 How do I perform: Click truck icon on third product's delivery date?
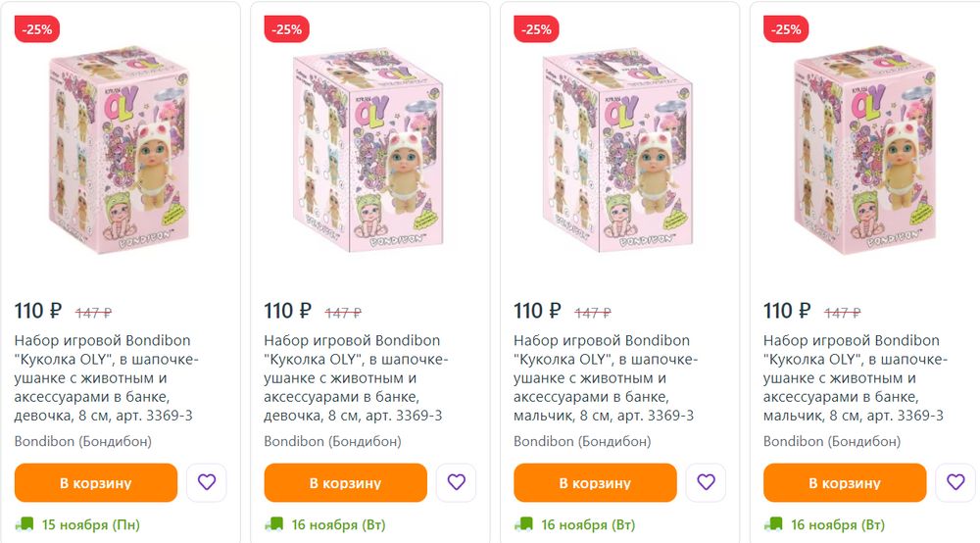click(x=525, y=524)
